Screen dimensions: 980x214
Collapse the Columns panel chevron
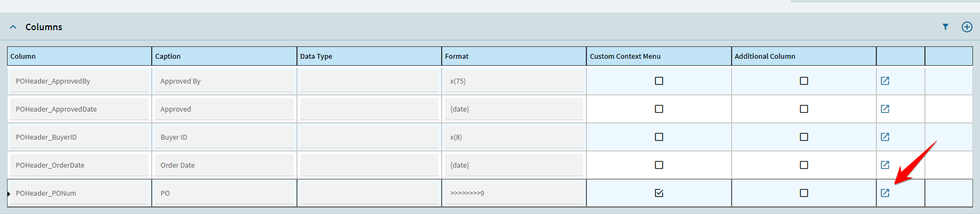(13, 27)
